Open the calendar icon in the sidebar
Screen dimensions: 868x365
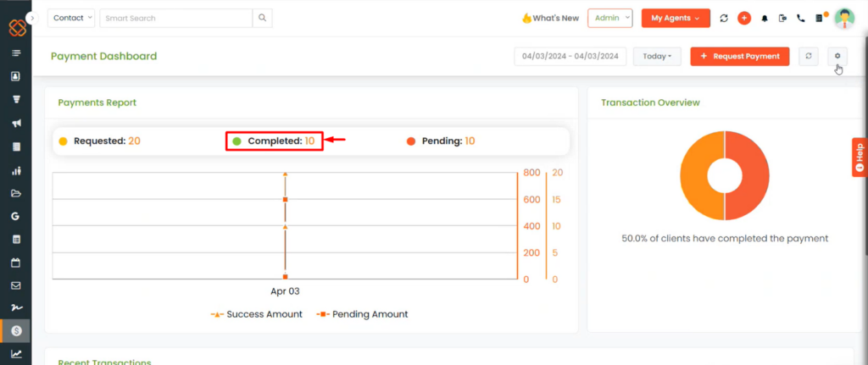pyautogui.click(x=16, y=263)
